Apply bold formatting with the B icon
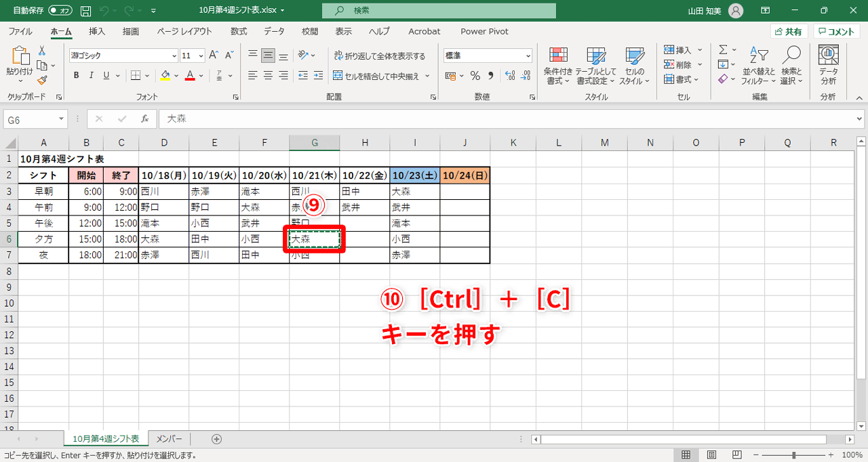Viewport: 868px width, 462px height. [x=76, y=75]
